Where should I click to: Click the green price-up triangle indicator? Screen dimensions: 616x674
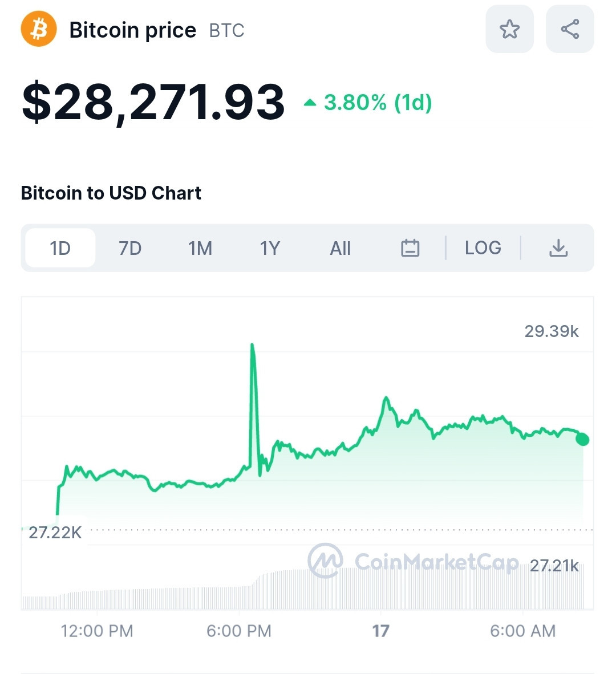(x=310, y=103)
